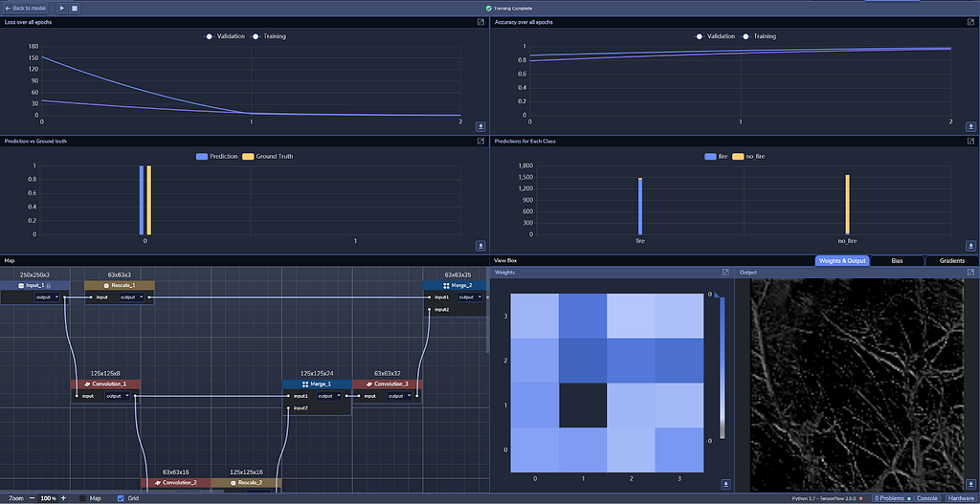980x504 pixels.
Task: Toggle Validation series in Loss chart legend
Action: coord(224,36)
